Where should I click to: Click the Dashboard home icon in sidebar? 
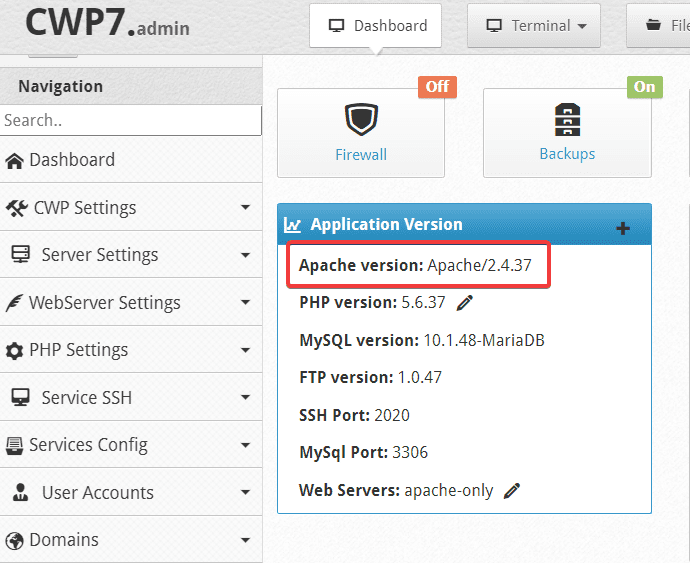(14, 160)
